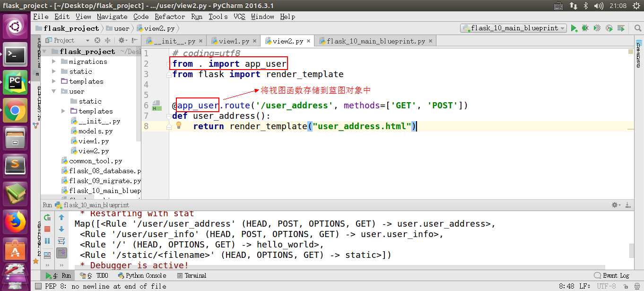Open the Terminal app in Ubuntu launcher
The width and height of the screenshot is (644, 291).
(15, 55)
